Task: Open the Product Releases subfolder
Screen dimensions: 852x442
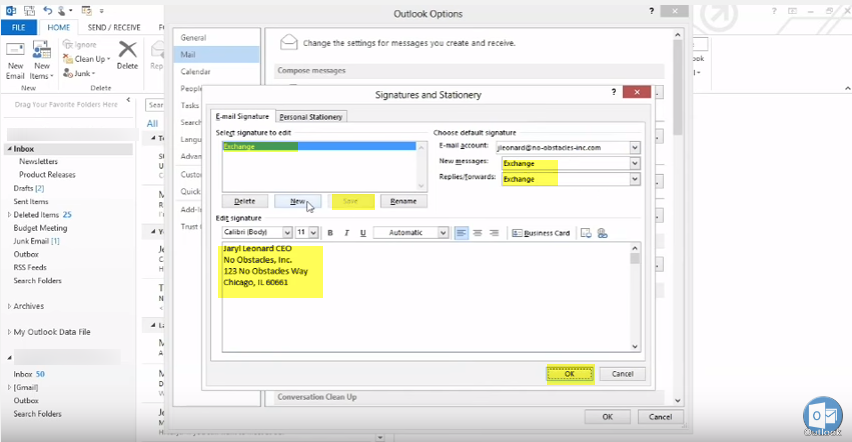Action: click(47, 175)
